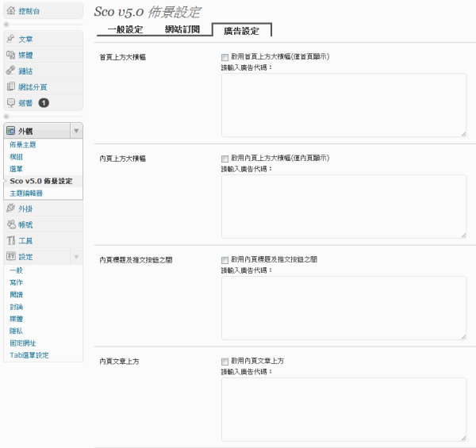
Task: Toggle 啟用內頁文章上方 checkbox
Action: pyautogui.click(x=225, y=362)
